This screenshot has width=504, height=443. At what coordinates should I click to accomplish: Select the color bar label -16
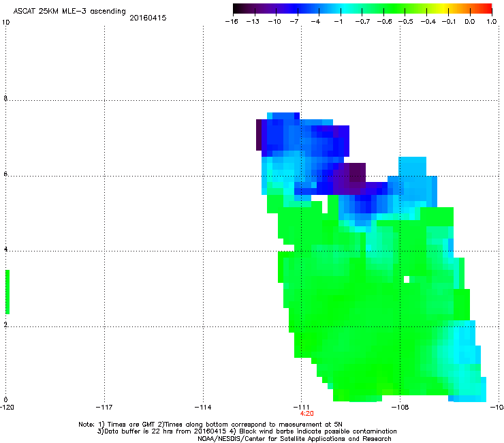point(232,22)
